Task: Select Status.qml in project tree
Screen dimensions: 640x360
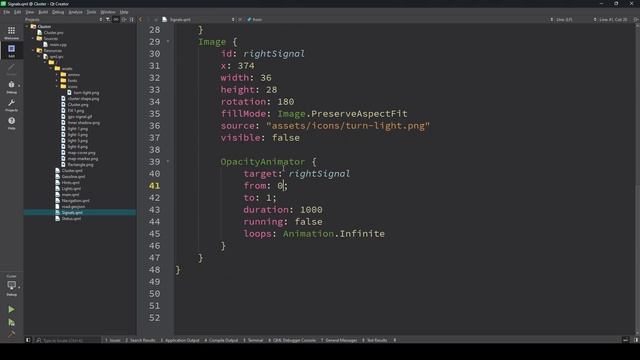Action: pos(68,218)
